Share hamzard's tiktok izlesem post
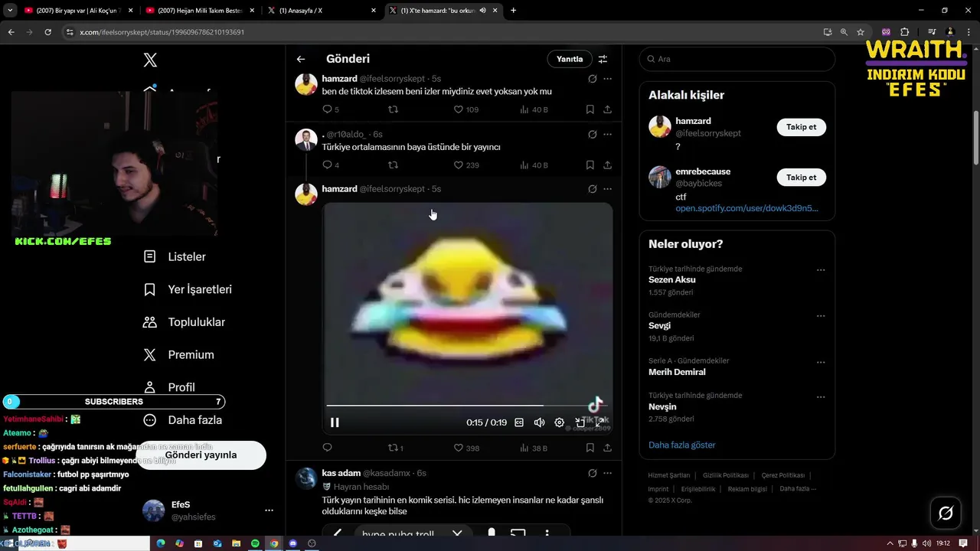The image size is (980, 551). point(607,109)
